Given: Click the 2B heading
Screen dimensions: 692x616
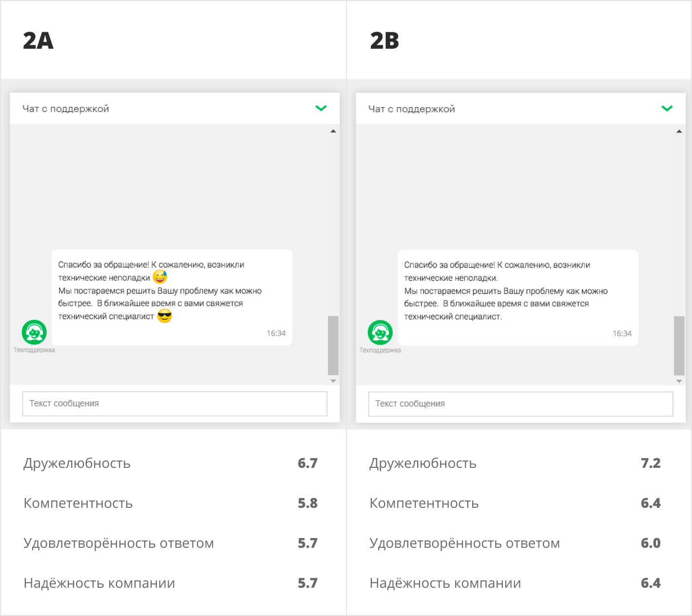Looking at the screenshot, I should (384, 40).
